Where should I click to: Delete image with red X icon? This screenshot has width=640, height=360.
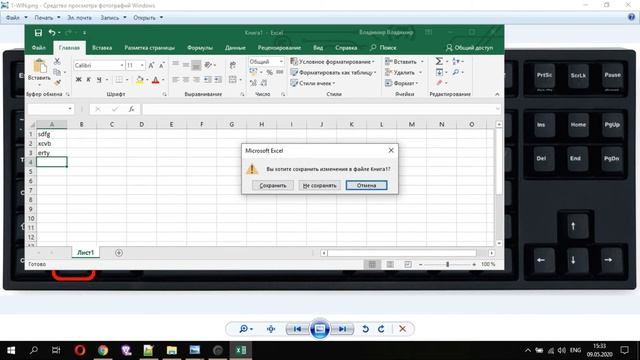tap(402, 329)
